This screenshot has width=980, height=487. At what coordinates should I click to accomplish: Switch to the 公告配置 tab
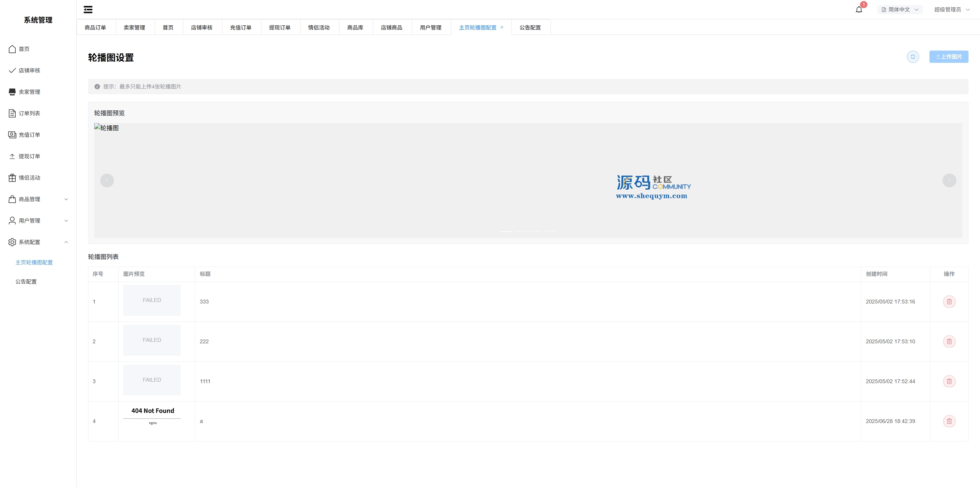(530, 28)
